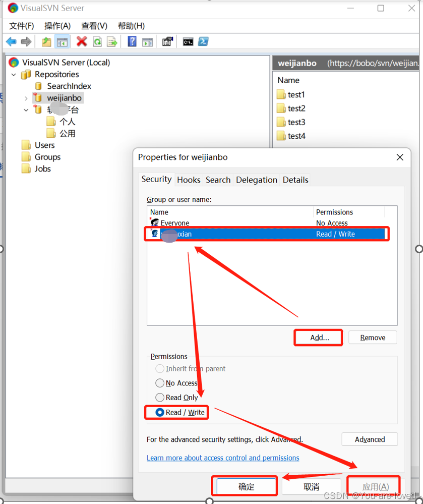
Task: Click the test4 folder icon
Action: 281,136
